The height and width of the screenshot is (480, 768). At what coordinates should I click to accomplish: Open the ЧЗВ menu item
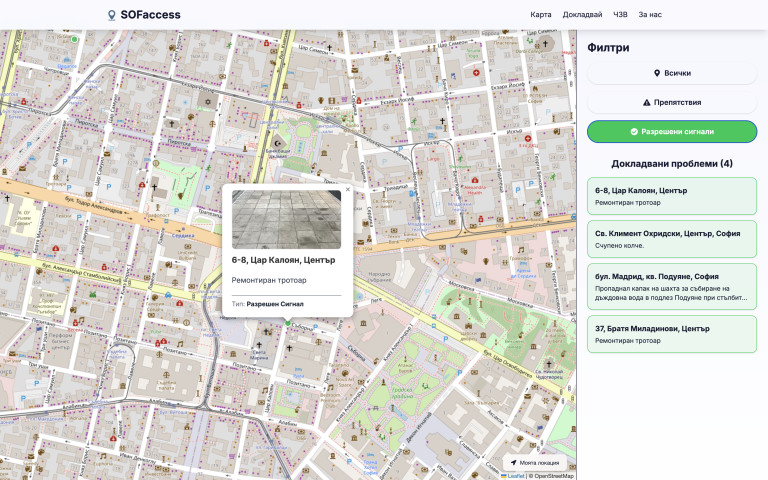[620, 15]
